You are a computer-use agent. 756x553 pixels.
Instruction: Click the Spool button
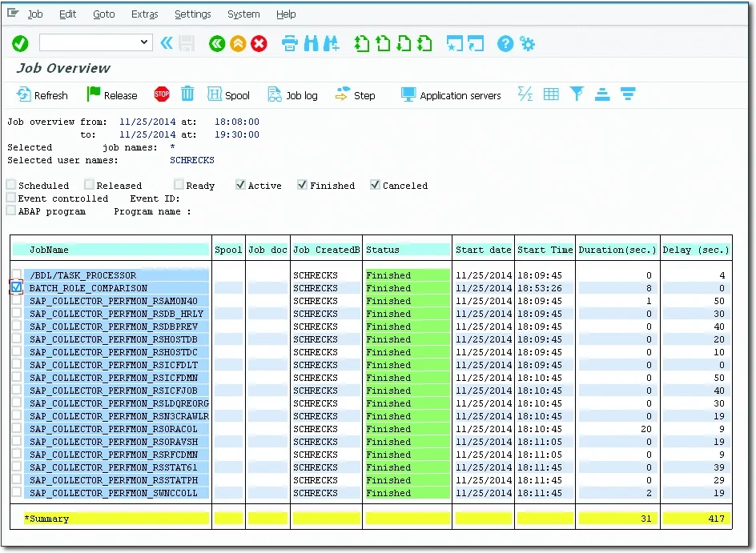228,95
